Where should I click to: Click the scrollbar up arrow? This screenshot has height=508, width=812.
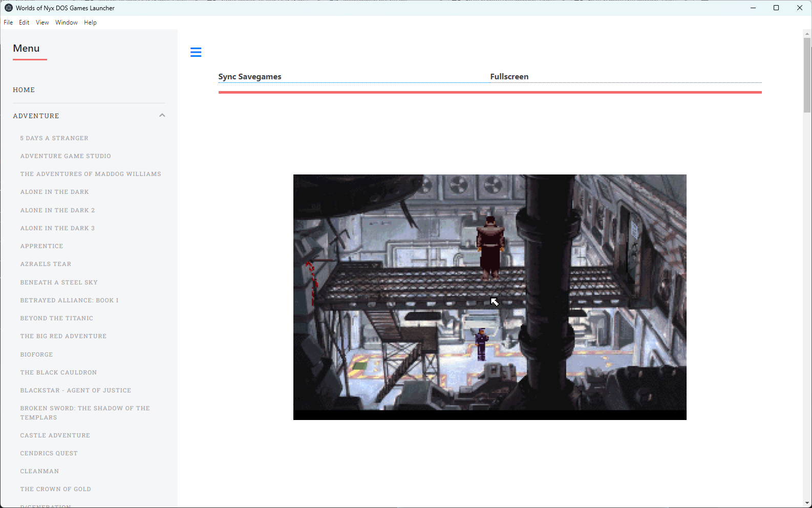(807, 34)
